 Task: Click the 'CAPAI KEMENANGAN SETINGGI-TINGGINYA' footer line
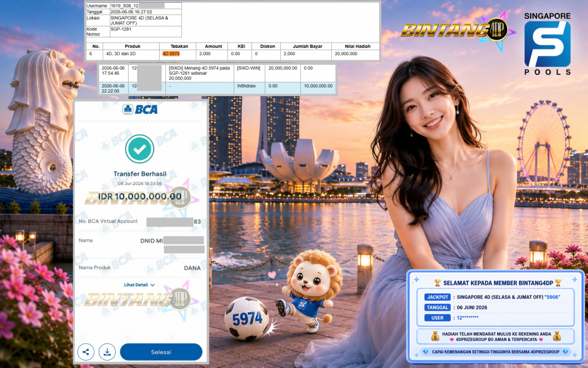496,352
